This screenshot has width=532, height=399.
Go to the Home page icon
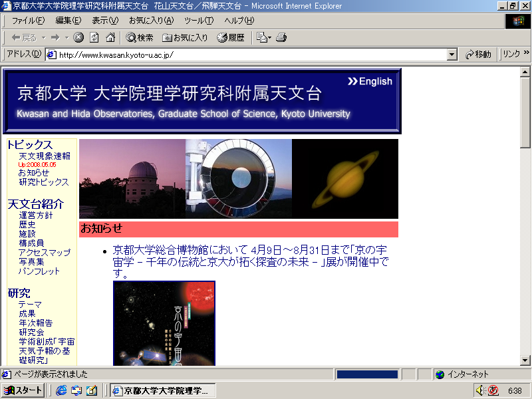point(110,38)
